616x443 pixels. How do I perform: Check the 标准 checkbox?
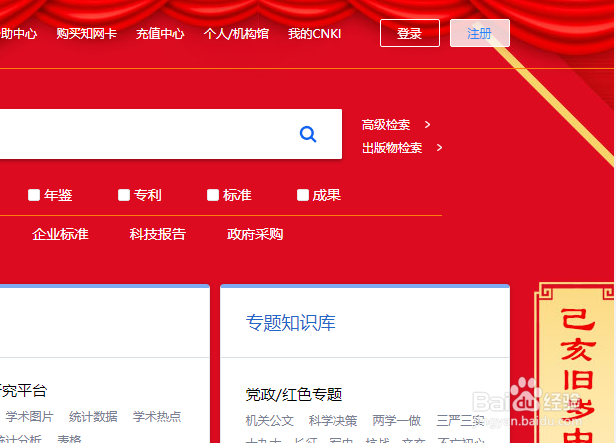point(213,195)
